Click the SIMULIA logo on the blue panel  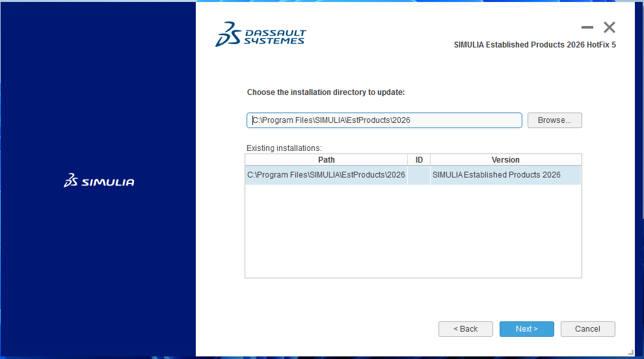pyautogui.click(x=99, y=181)
